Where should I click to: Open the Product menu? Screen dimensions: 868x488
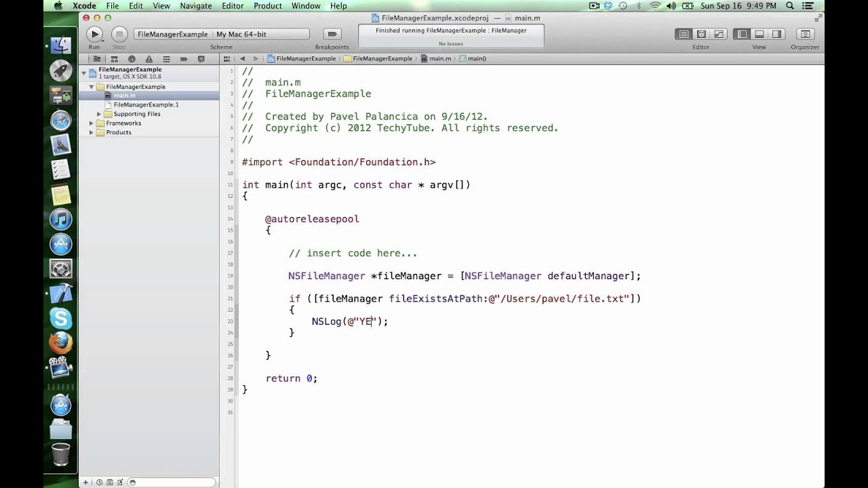pyautogui.click(x=268, y=5)
